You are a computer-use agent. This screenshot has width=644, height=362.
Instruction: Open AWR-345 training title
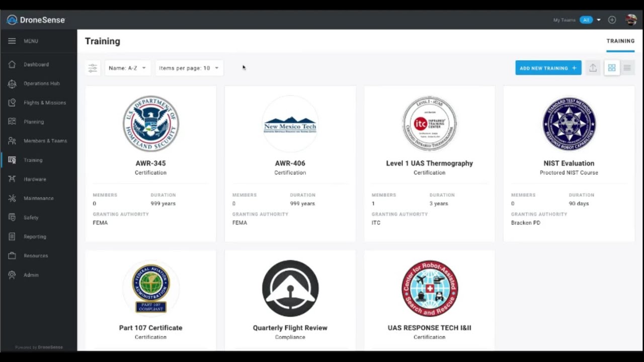[x=150, y=163]
